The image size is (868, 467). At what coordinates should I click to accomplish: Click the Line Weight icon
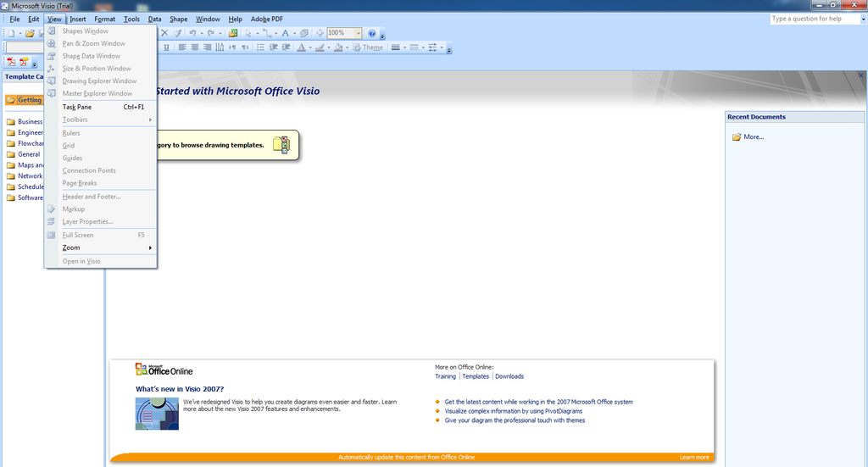pyautogui.click(x=395, y=47)
